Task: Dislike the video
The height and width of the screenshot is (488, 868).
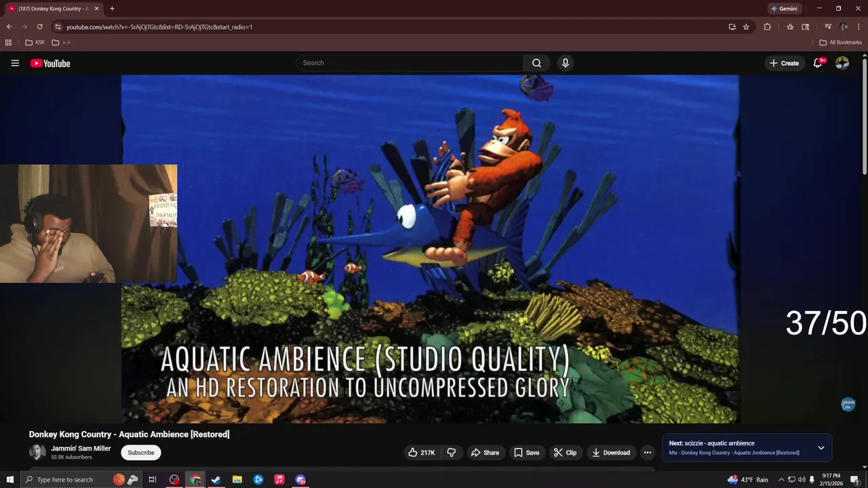Action: pos(452,453)
